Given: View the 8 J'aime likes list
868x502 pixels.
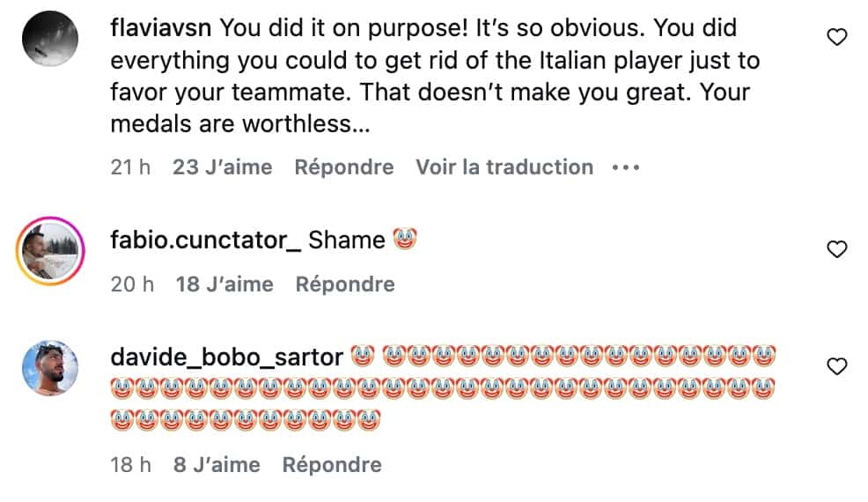Looking at the screenshot, I should pos(217,464).
